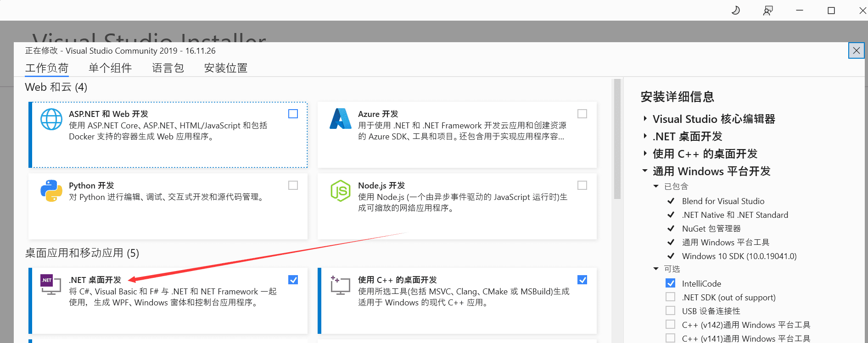Toggle dark theme moon icon in title bar
This screenshot has width=868, height=343.
[736, 10]
